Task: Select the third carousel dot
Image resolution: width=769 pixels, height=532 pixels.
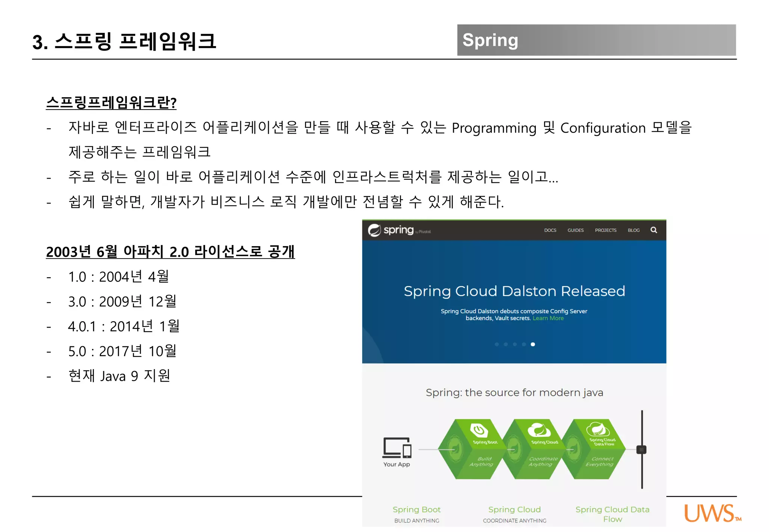Action: point(515,344)
